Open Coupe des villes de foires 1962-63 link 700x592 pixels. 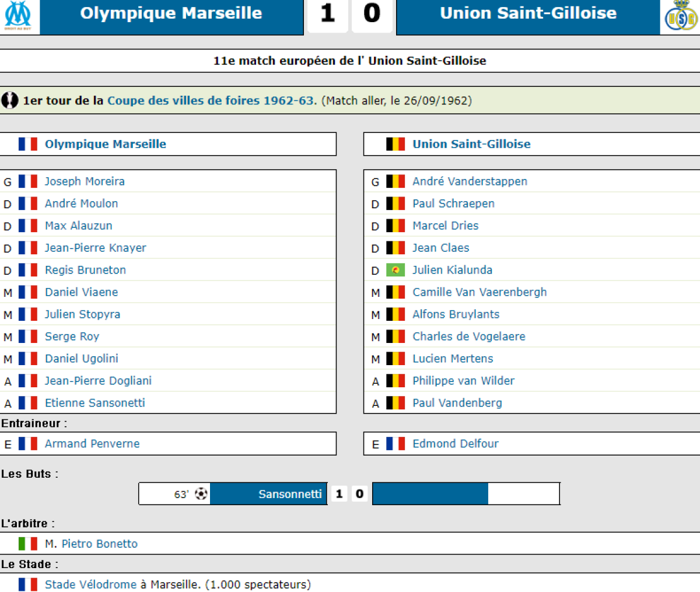pos(211,100)
